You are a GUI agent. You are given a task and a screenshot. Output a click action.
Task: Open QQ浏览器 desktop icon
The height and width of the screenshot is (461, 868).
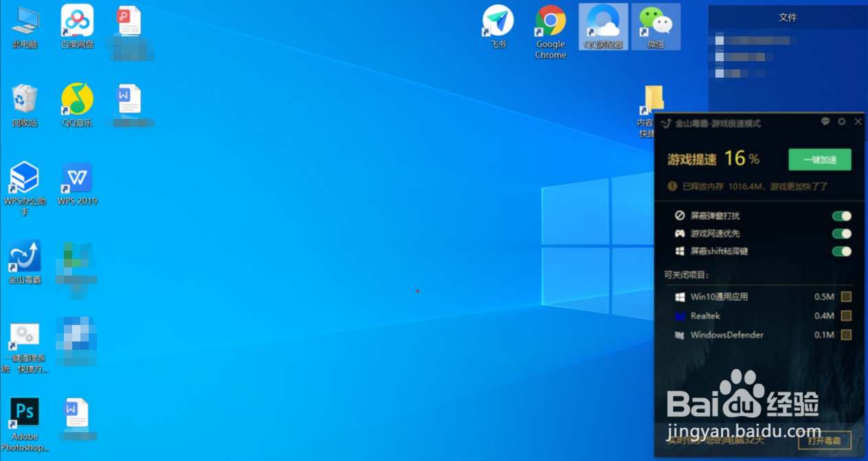tap(603, 27)
